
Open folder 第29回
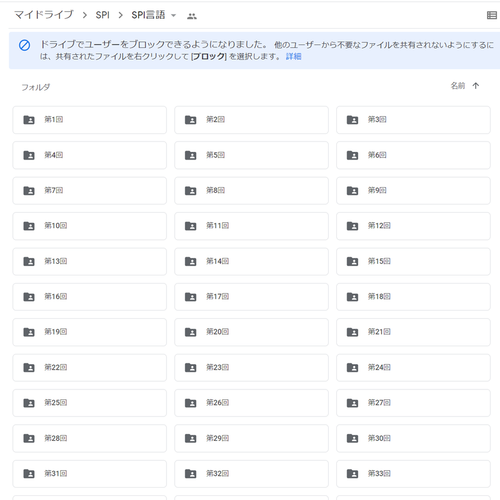[251, 438]
